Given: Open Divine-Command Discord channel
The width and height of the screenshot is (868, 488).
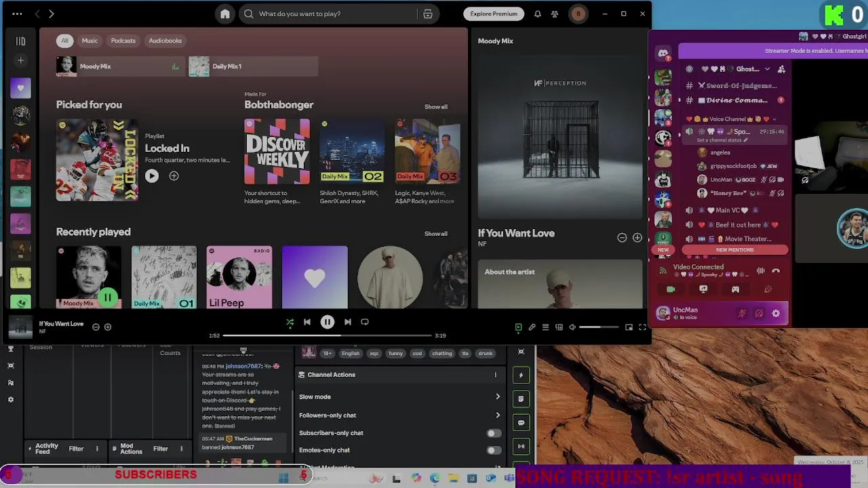Looking at the screenshot, I should coord(735,100).
